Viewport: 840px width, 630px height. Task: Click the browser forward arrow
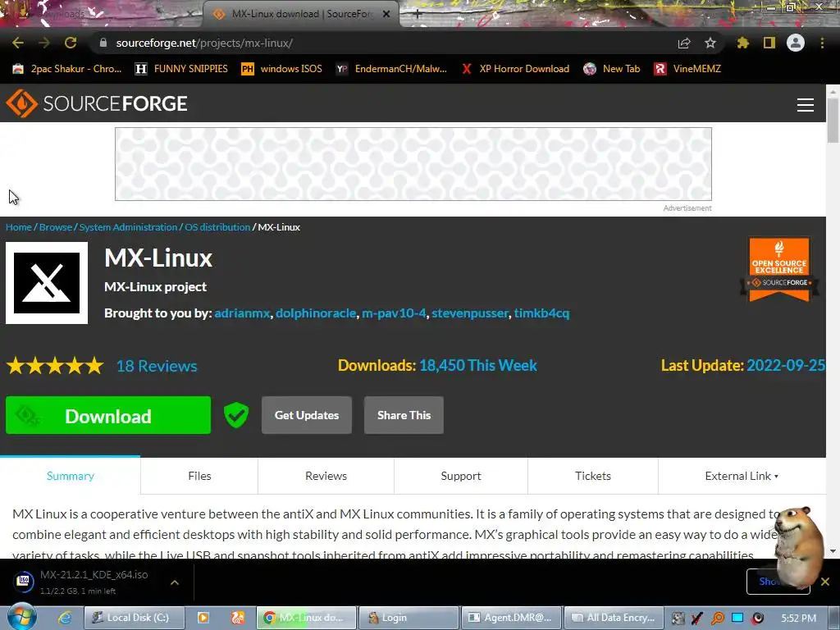44,43
